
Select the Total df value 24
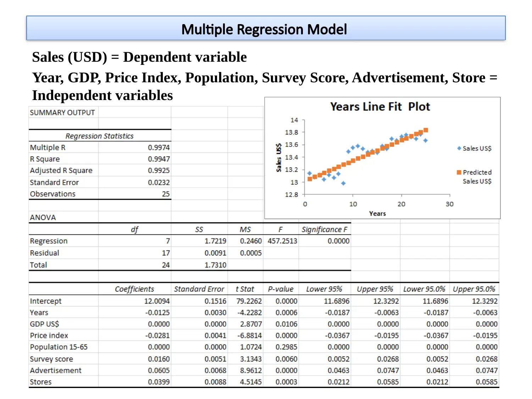pos(166,265)
